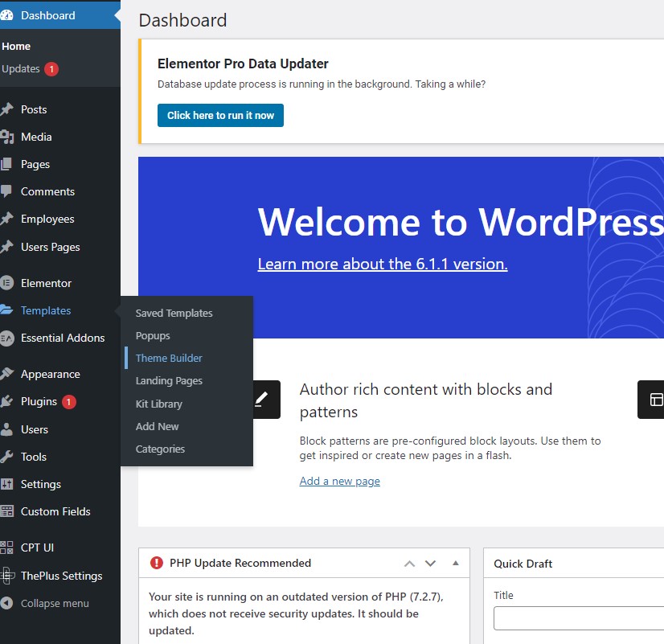664x644 pixels.
Task: Click the 'PHP Update Recommended' heading
Action: [x=240, y=563]
